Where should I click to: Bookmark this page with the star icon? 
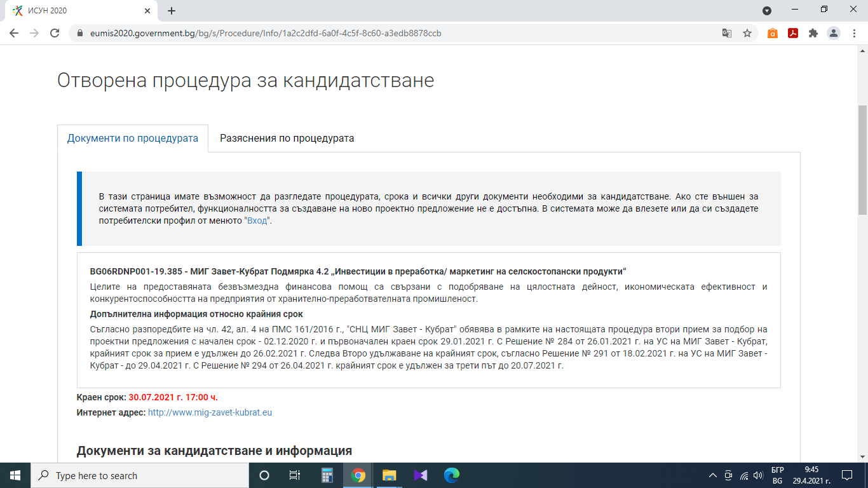pyautogui.click(x=747, y=33)
